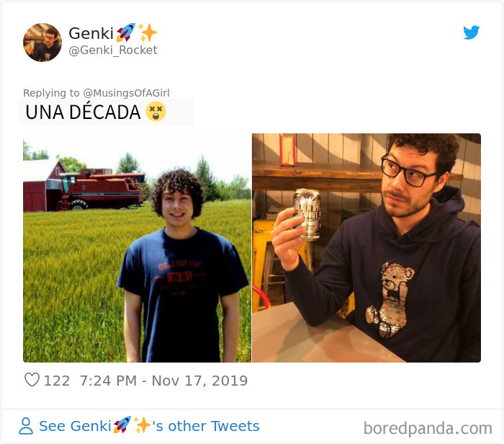504x444 pixels.
Task: Like the tweet with the heart icon
Action: point(32,380)
